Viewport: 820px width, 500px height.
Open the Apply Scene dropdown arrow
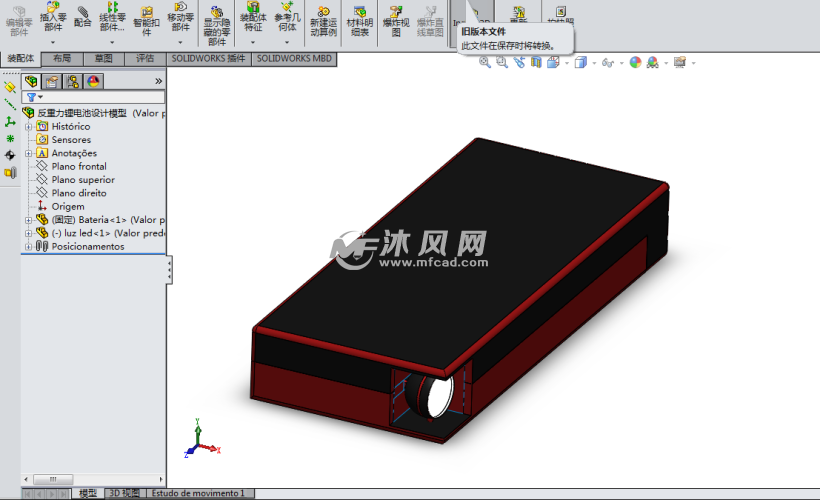666,63
